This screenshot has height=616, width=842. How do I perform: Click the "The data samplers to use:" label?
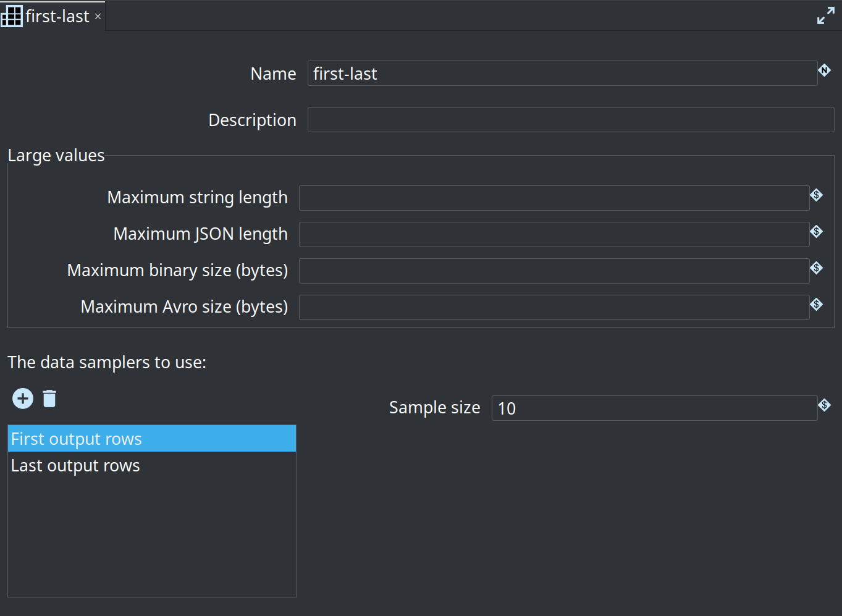tap(107, 363)
